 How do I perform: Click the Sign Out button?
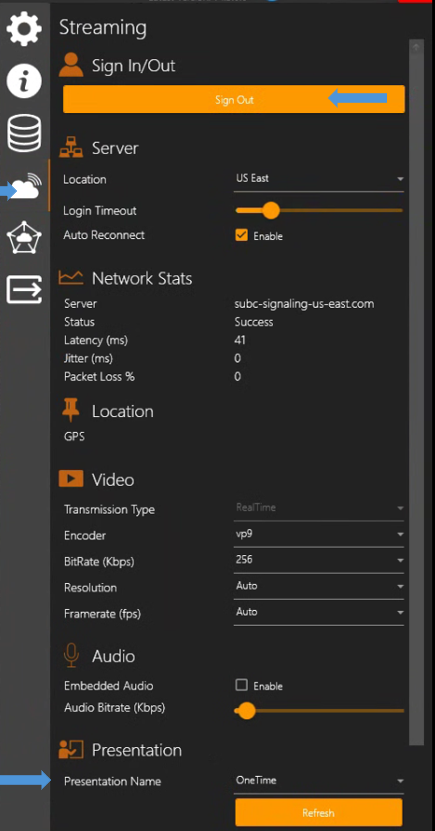coord(234,99)
